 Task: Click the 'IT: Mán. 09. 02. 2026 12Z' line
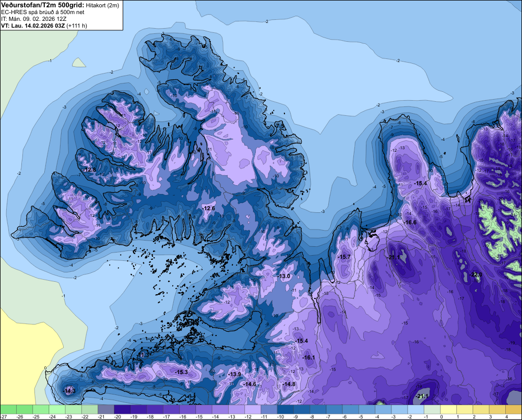[x=34, y=19]
